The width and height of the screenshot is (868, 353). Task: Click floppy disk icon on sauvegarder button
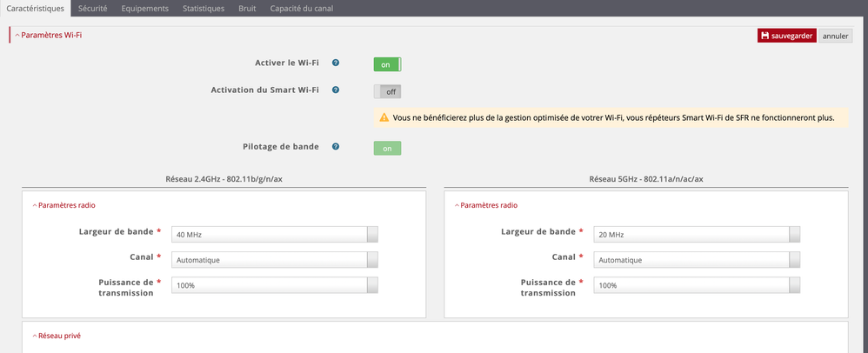coord(765,36)
